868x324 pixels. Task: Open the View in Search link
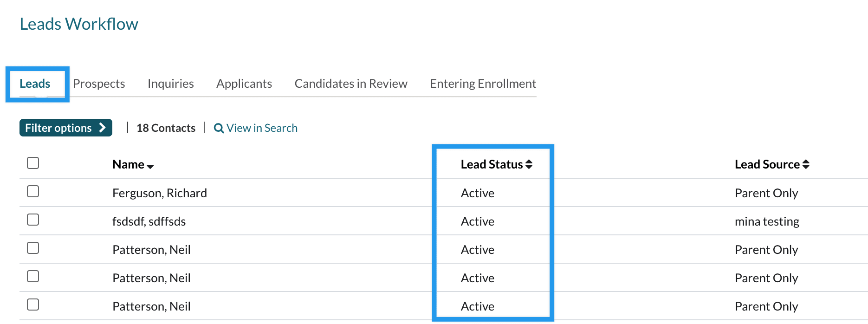point(262,128)
